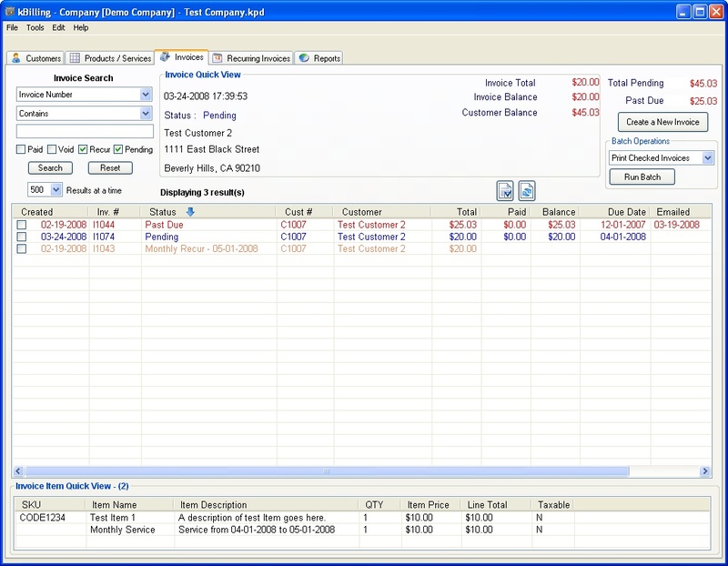Image resolution: width=728 pixels, height=566 pixels.
Task: Uncheck the Pending filter checkbox
Action: tap(118, 149)
